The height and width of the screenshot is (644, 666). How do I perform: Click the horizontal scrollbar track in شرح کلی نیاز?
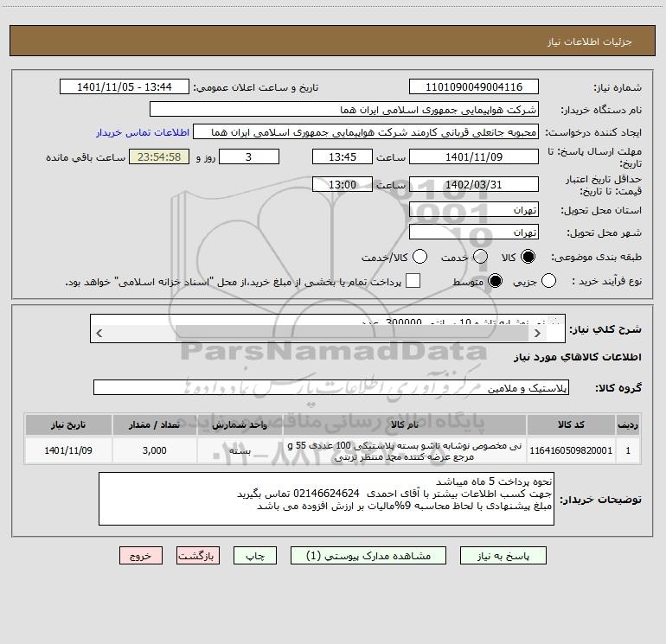352,334
